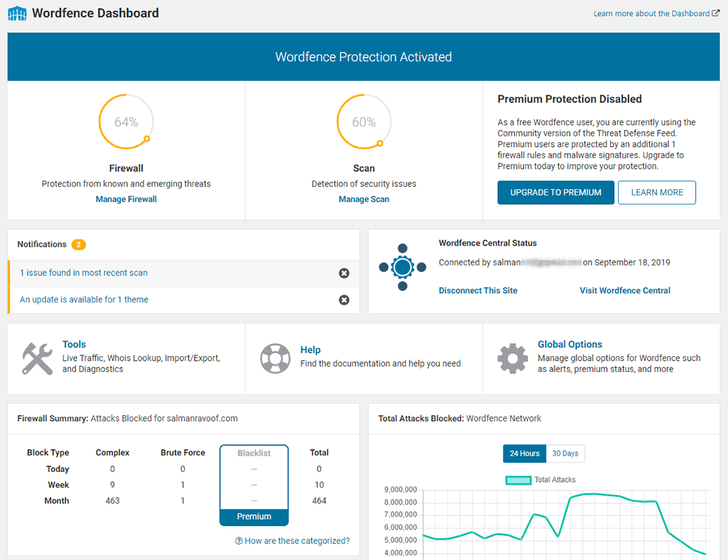Click the Wordfence logo in the header

click(16, 13)
